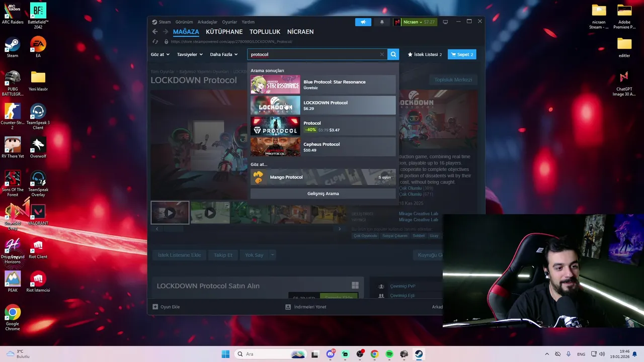Click the Yok Say button

(254, 255)
